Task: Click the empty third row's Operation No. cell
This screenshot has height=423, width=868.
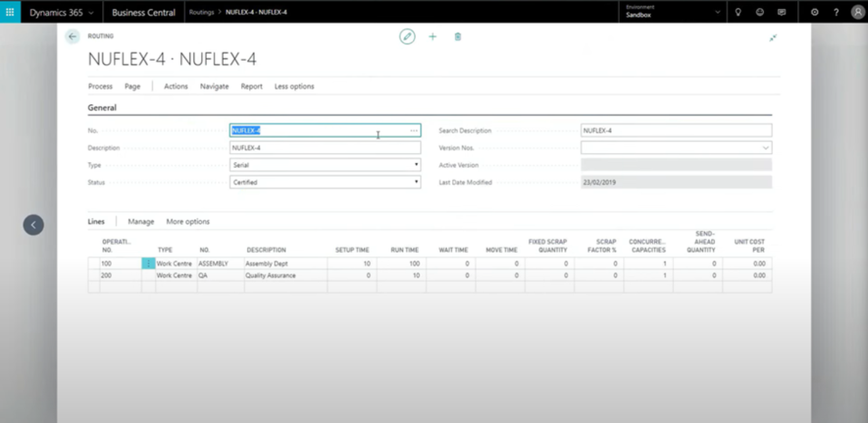Action: click(121, 287)
